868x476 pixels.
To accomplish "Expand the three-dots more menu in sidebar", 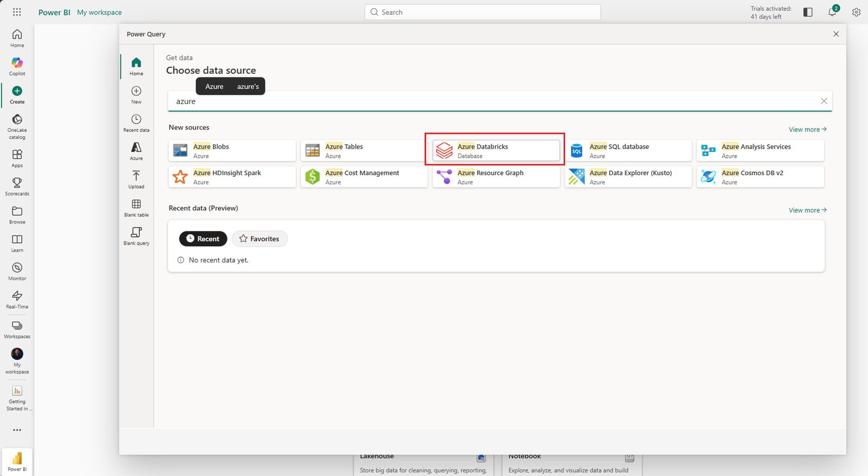I will pos(17,430).
